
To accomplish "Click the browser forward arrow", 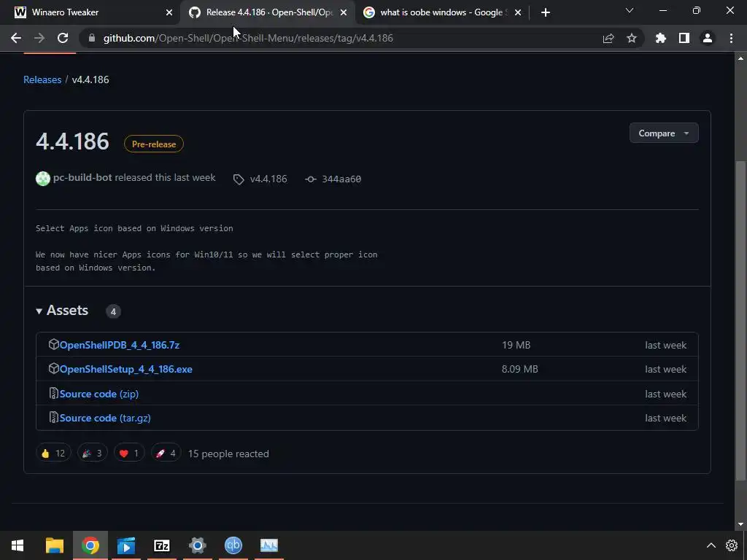I will pos(39,38).
